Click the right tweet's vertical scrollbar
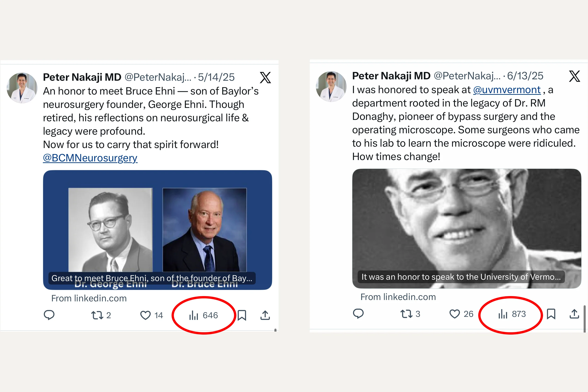 point(585,319)
